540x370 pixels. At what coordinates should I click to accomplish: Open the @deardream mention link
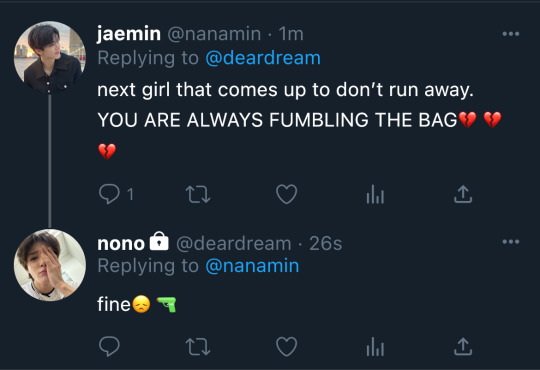tap(263, 58)
